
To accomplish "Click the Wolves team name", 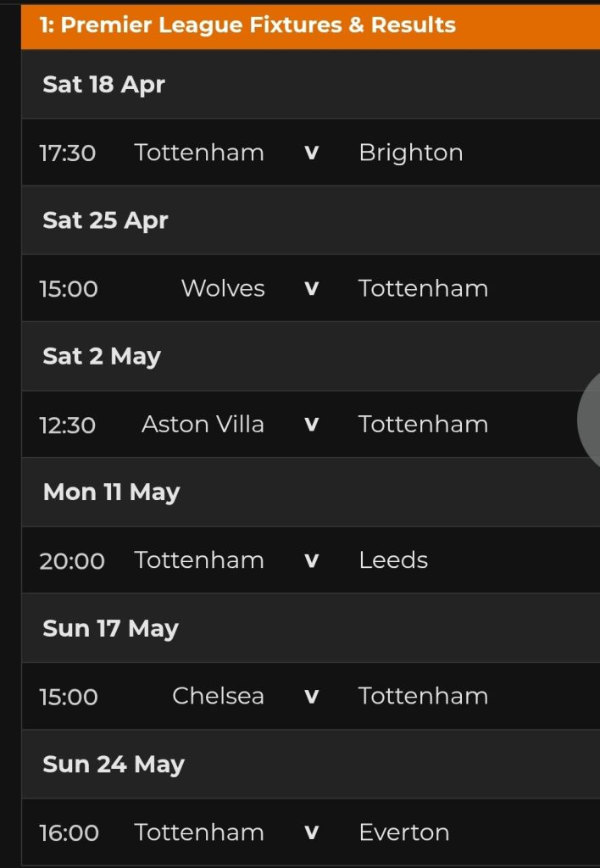I will [x=223, y=289].
